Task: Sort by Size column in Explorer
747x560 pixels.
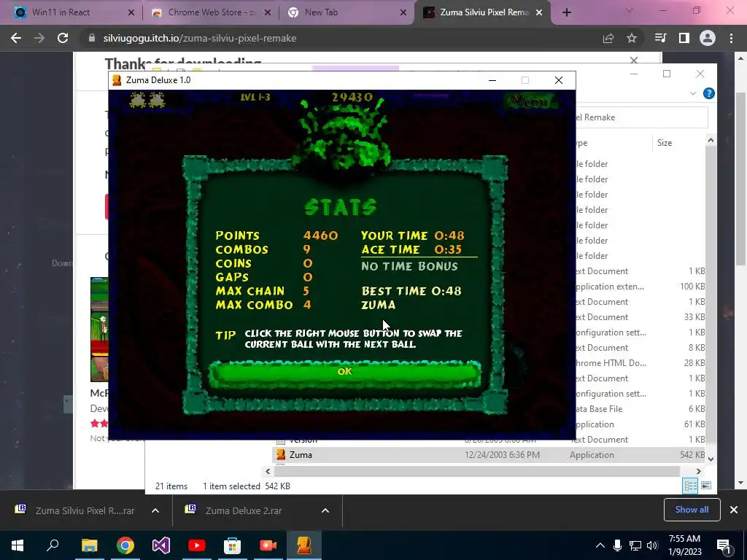Action: coord(664,143)
